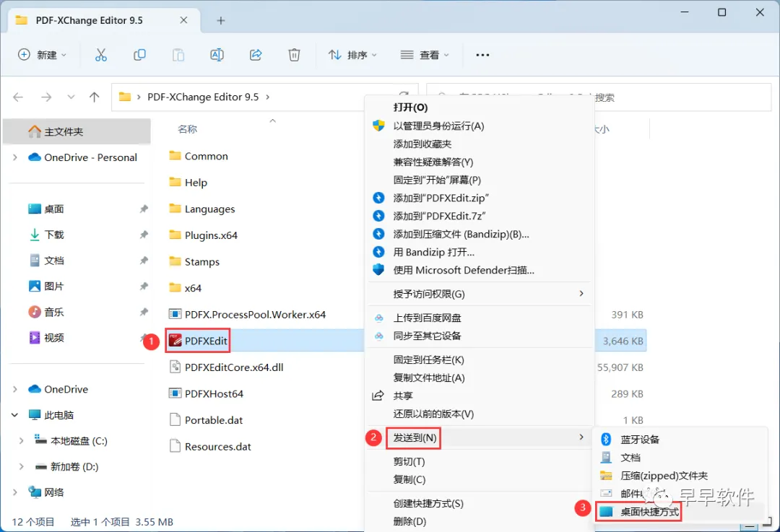Choose 创建快捷方式(S) menu entry
The height and width of the screenshot is (532, 780).
point(428,503)
